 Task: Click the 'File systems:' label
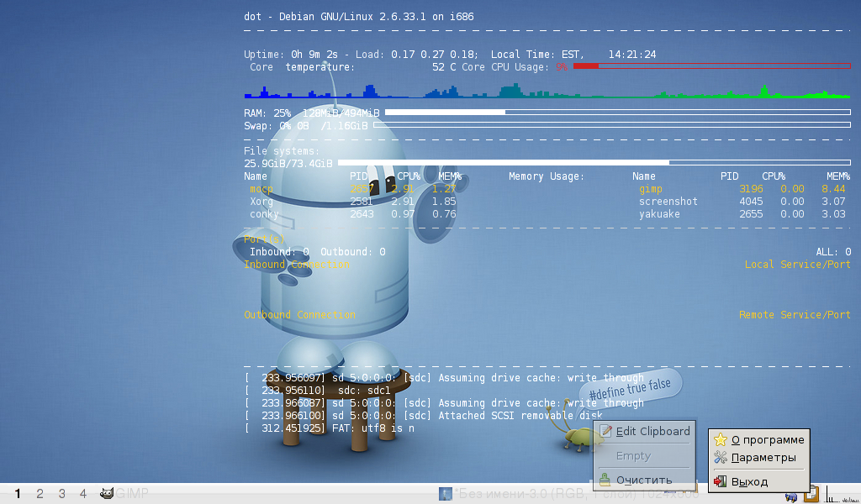click(x=282, y=151)
